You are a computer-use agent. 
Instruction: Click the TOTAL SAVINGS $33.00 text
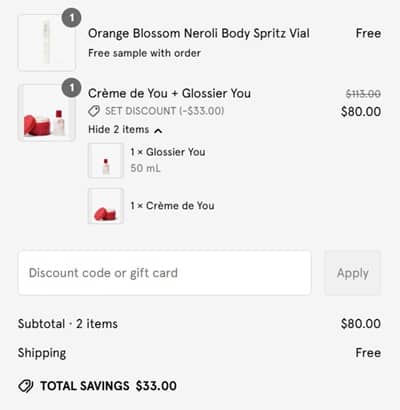coord(108,386)
